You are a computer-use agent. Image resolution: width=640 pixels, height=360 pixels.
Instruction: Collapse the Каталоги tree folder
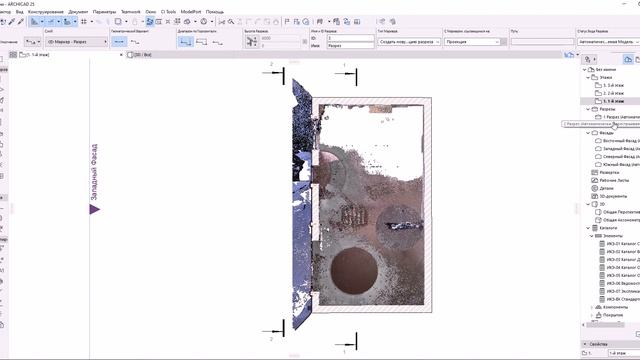588,228
